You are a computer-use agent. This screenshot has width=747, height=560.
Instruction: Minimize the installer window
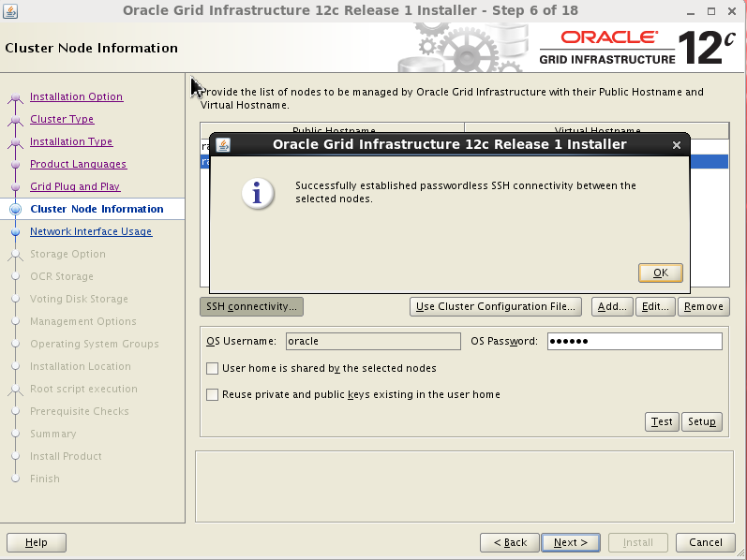pyautogui.click(x=691, y=11)
